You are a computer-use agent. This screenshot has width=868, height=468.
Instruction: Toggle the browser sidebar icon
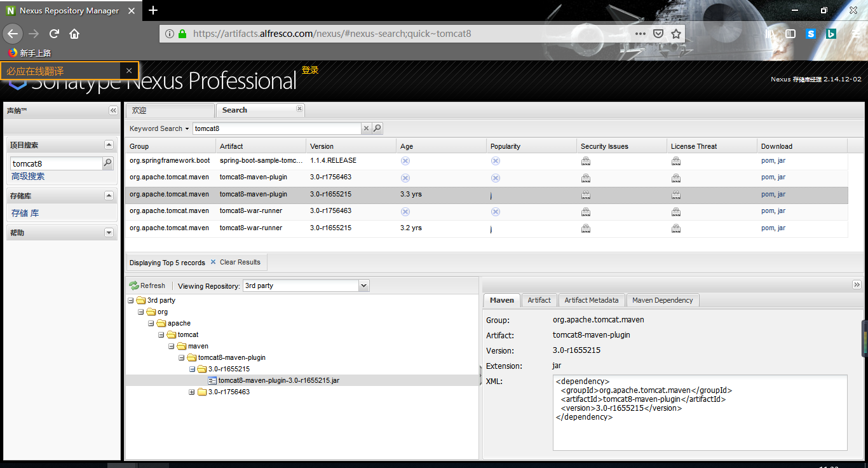click(x=790, y=34)
